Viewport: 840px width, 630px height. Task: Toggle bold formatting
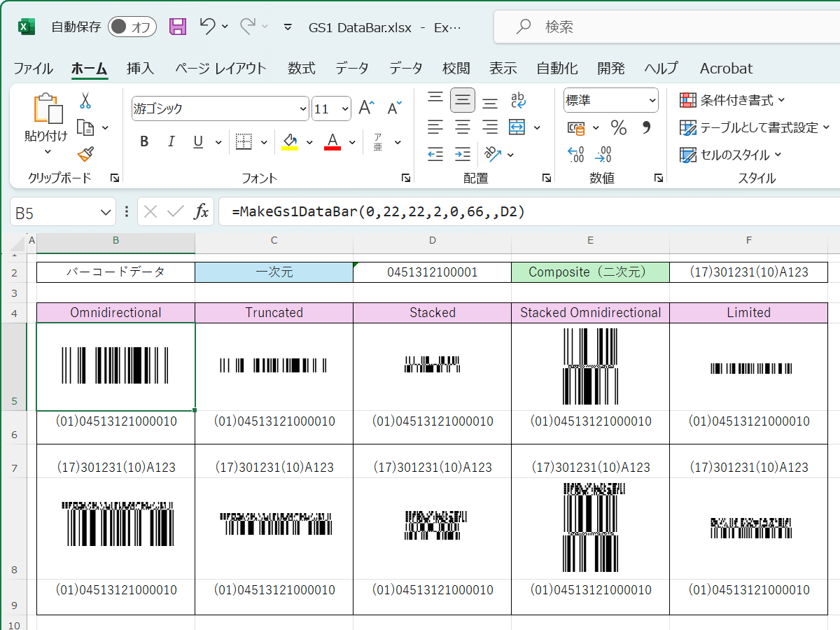pyautogui.click(x=144, y=141)
